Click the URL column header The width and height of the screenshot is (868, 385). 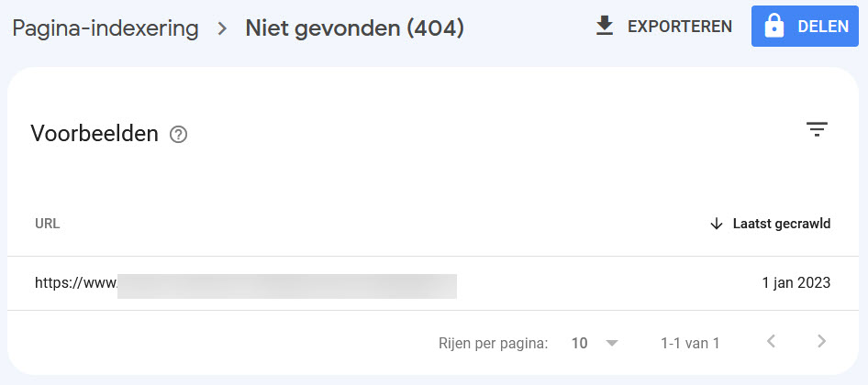tap(47, 224)
